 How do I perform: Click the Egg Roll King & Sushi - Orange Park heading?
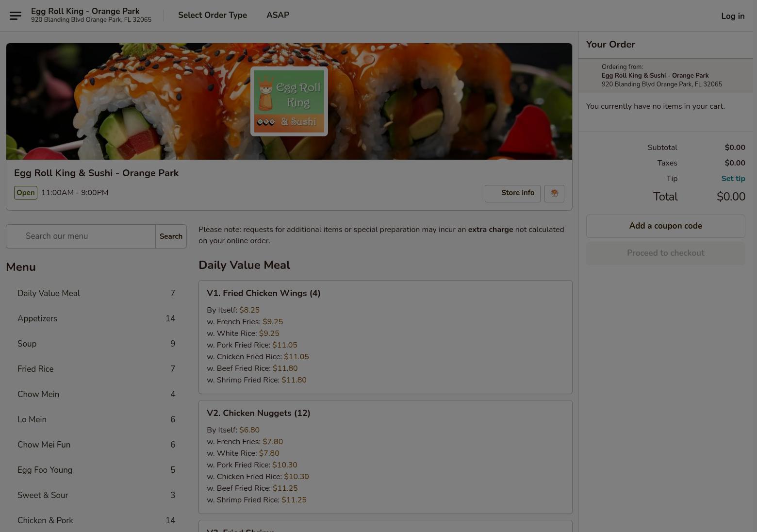click(96, 173)
